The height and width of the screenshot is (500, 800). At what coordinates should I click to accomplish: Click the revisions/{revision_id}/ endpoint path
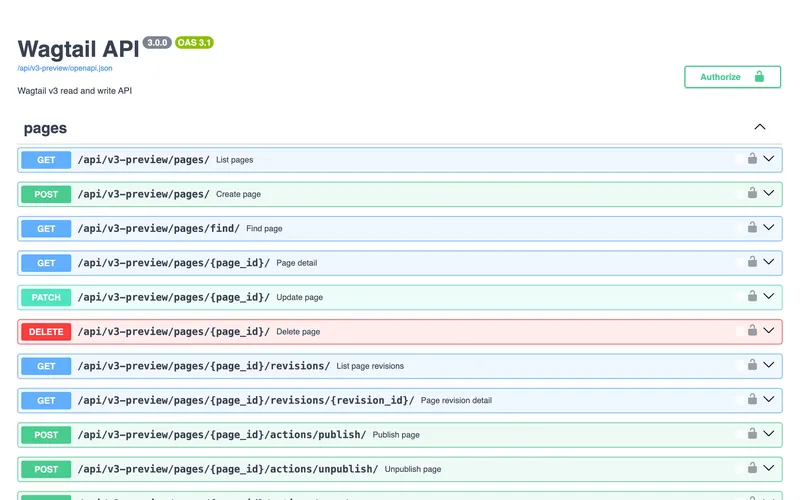246,401
